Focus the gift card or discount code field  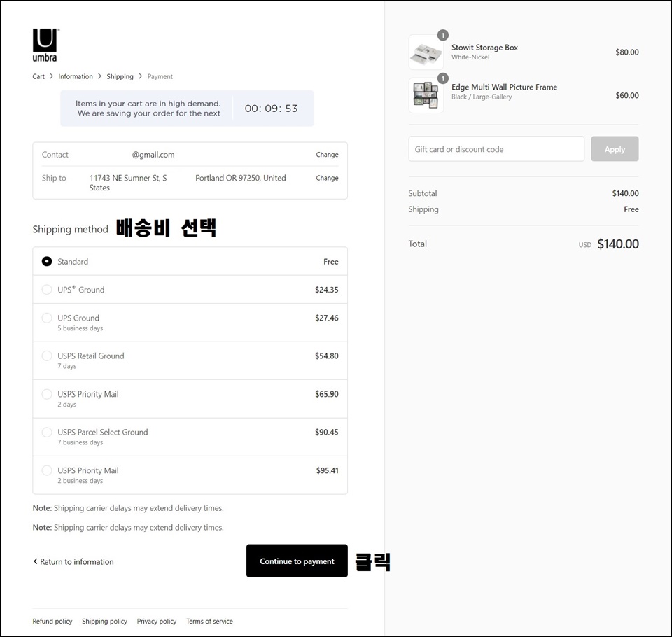496,148
